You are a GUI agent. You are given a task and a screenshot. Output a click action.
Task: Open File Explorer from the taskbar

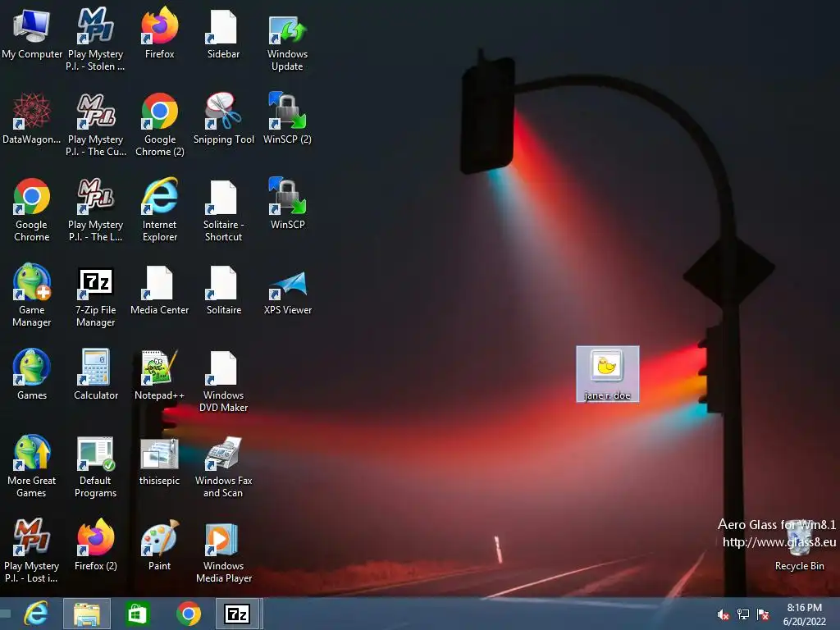[87, 614]
